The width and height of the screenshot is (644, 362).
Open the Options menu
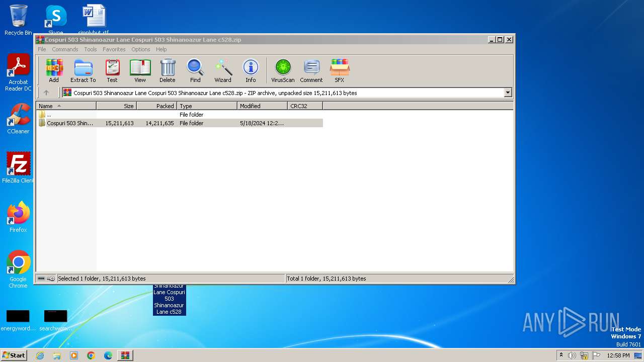click(x=141, y=49)
